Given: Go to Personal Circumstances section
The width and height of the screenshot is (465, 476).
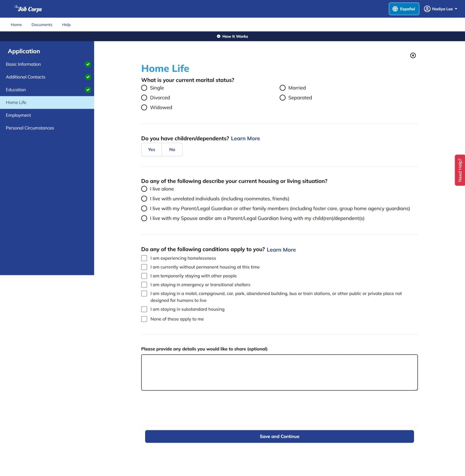Looking at the screenshot, I should [47, 128].
